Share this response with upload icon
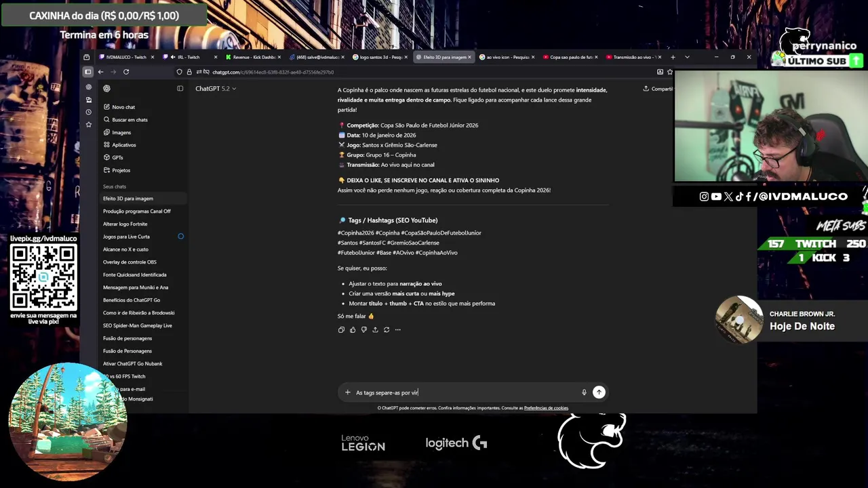Viewport: 868px width, 488px height. pyautogui.click(x=375, y=330)
